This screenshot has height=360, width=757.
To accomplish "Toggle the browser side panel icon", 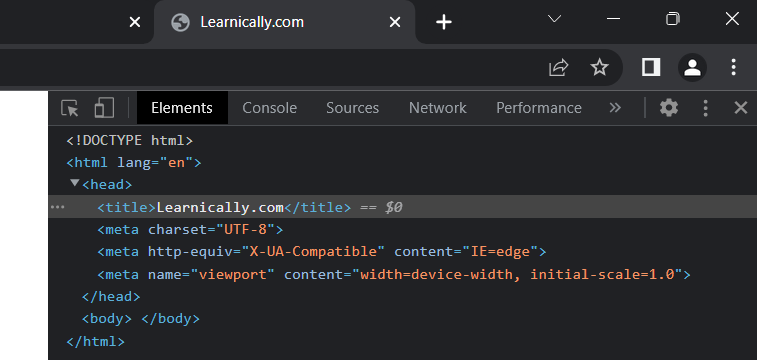I will coord(651,67).
